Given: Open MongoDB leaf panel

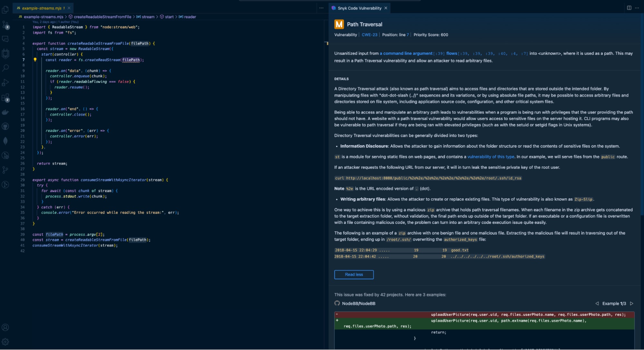Looking at the screenshot, I should pyautogui.click(x=5, y=141).
